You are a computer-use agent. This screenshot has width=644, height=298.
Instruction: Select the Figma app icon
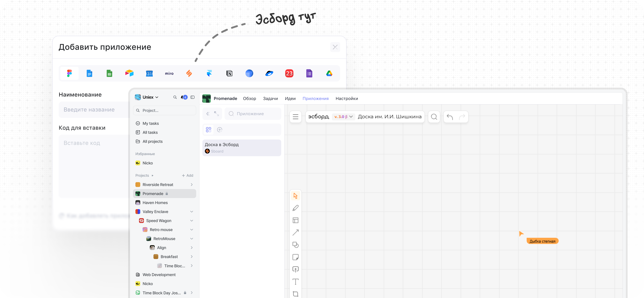click(x=70, y=73)
